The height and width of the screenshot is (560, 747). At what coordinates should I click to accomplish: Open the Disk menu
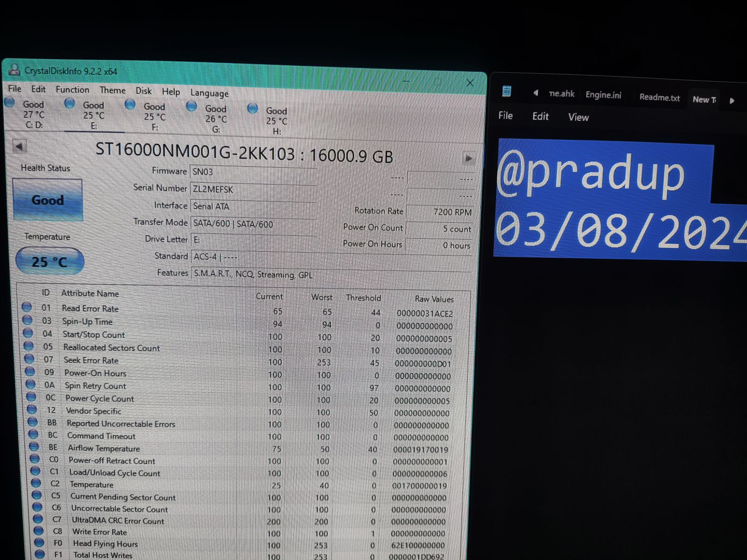(143, 91)
